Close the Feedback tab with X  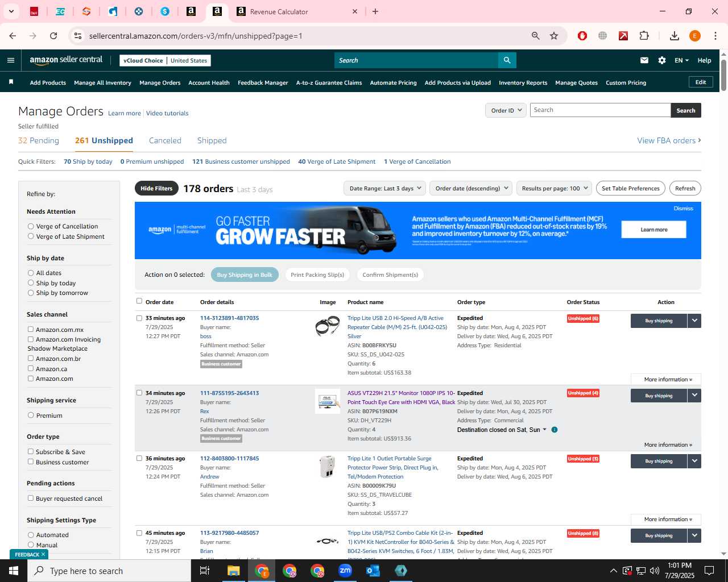click(x=43, y=554)
